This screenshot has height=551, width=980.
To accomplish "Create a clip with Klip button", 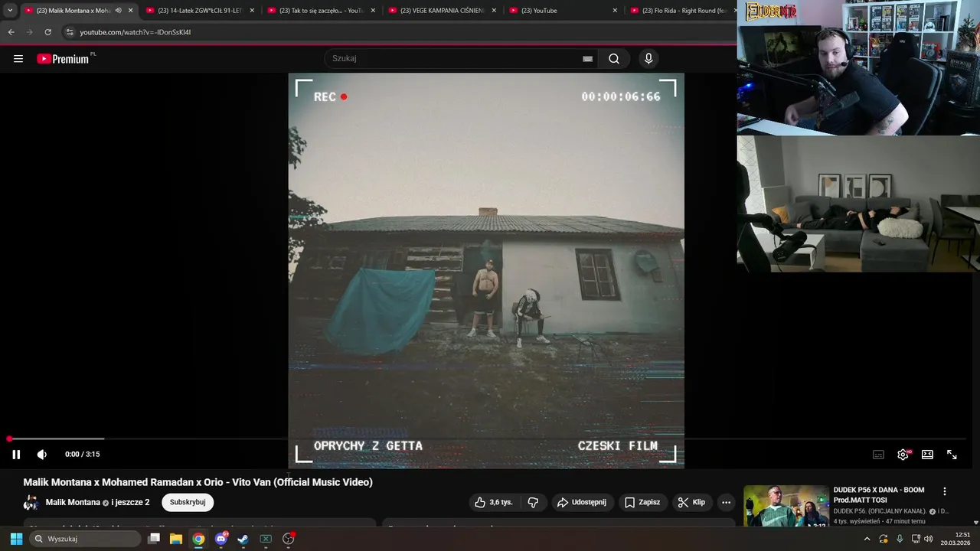I will [x=691, y=502].
